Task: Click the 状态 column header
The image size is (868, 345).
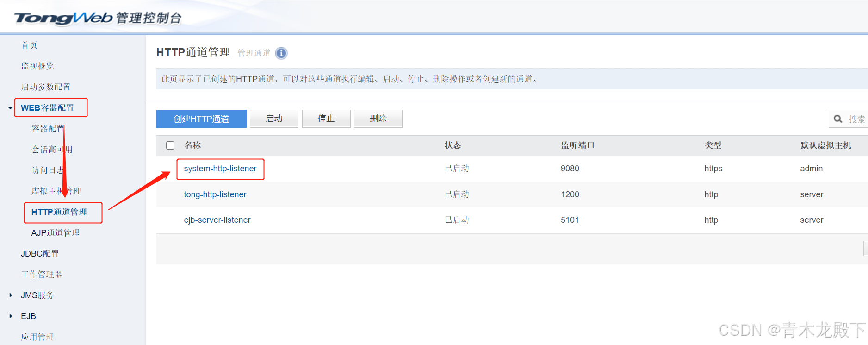Action: (x=453, y=145)
